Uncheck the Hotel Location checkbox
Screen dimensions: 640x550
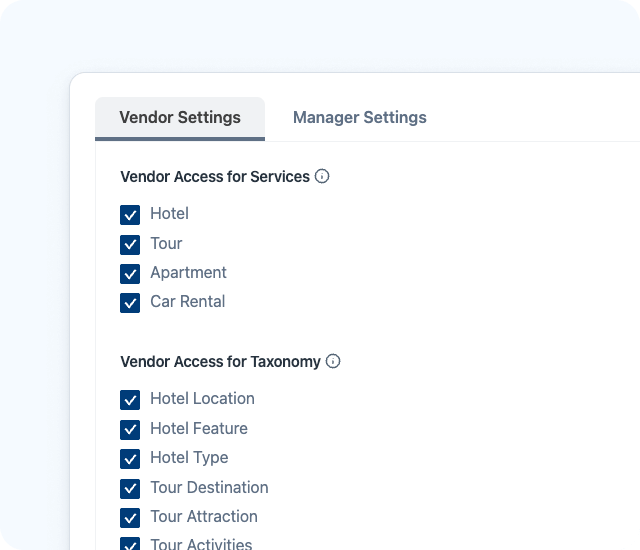(x=130, y=399)
